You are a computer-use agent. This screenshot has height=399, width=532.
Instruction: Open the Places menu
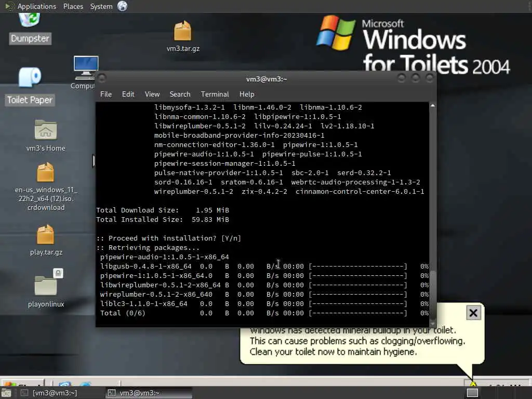[x=73, y=6]
